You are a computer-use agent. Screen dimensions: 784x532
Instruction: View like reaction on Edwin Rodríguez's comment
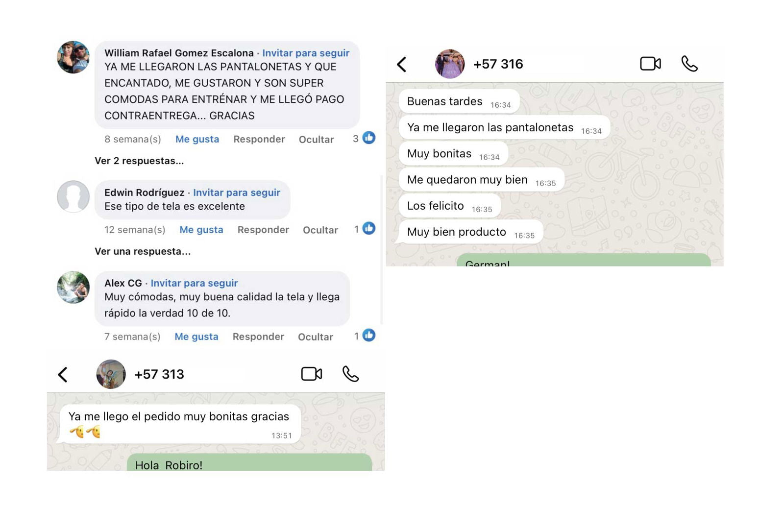tap(365, 229)
